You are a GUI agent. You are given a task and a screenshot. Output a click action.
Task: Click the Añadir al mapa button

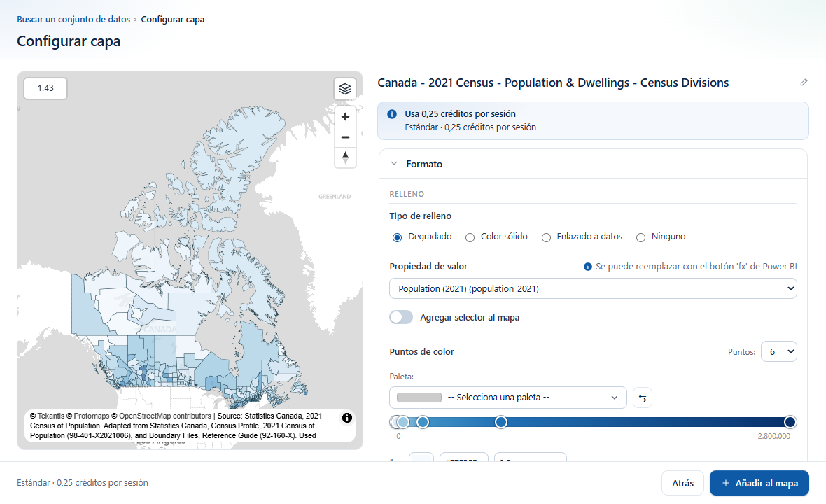pos(759,483)
